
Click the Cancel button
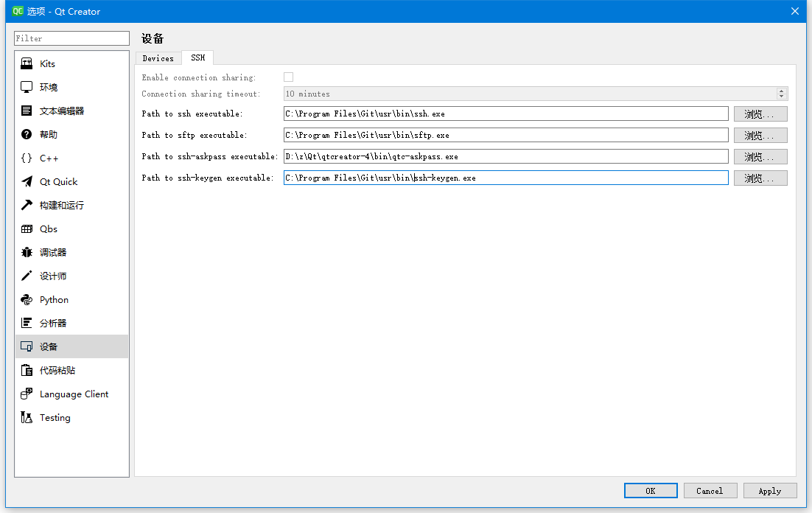click(710, 491)
